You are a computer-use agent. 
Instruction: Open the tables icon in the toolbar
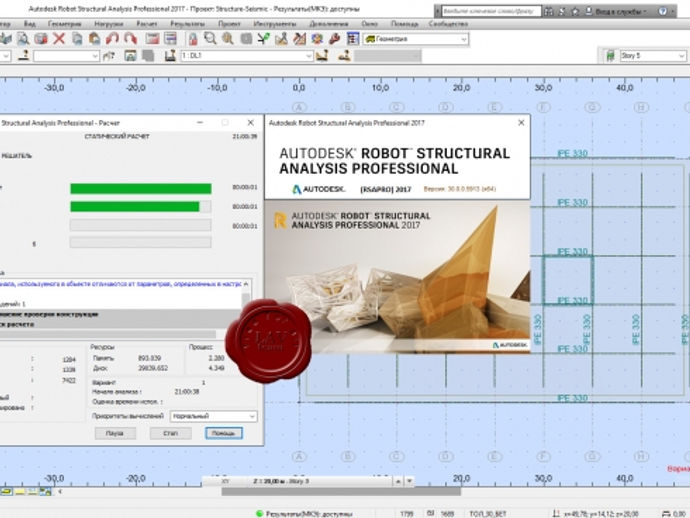pos(170,39)
